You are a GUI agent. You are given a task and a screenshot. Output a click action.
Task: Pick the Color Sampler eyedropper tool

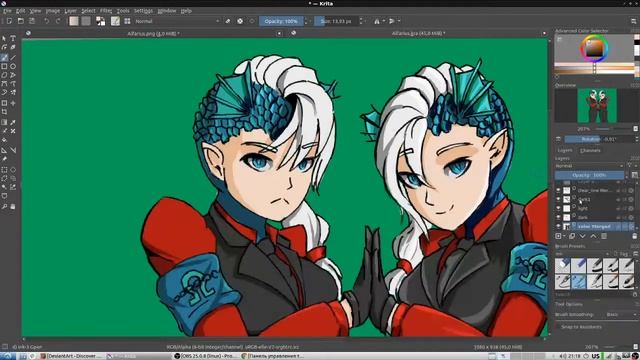pyautogui.click(x=13, y=122)
